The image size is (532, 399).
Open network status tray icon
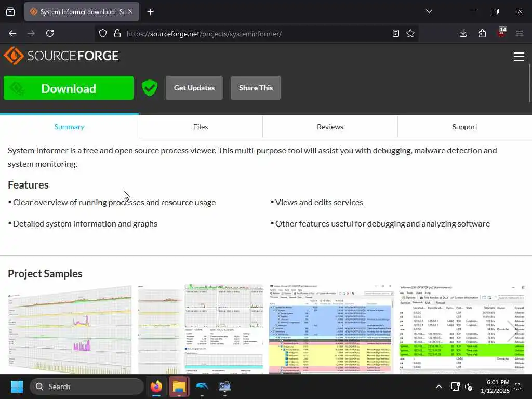tap(455, 387)
